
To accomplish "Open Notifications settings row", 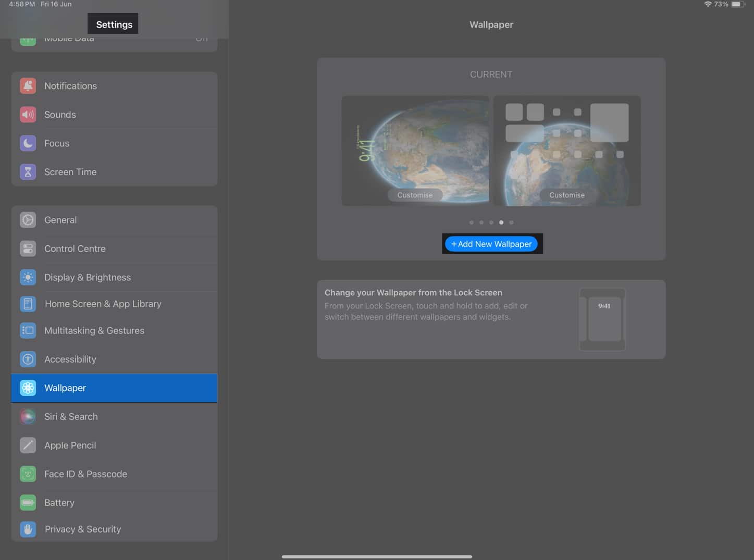I will (114, 86).
